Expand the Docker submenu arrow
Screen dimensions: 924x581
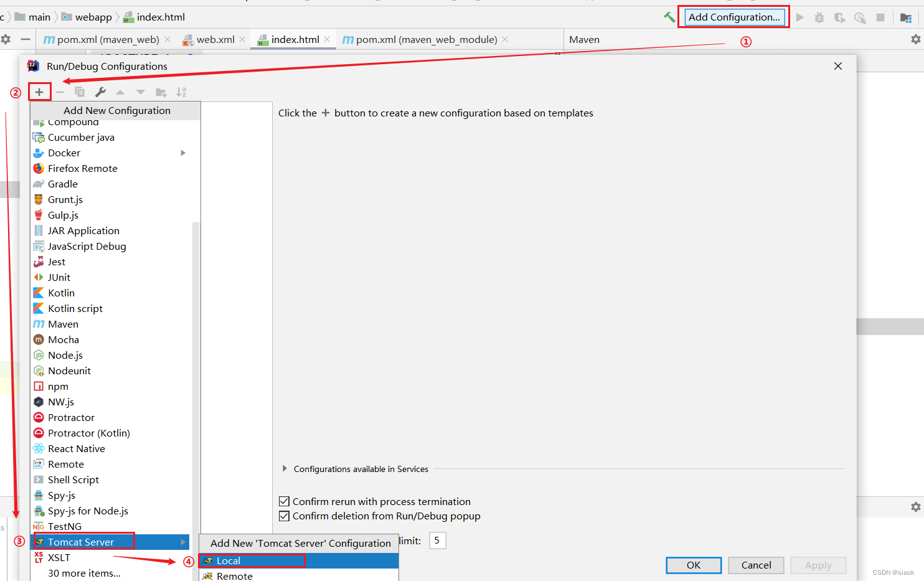(183, 153)
